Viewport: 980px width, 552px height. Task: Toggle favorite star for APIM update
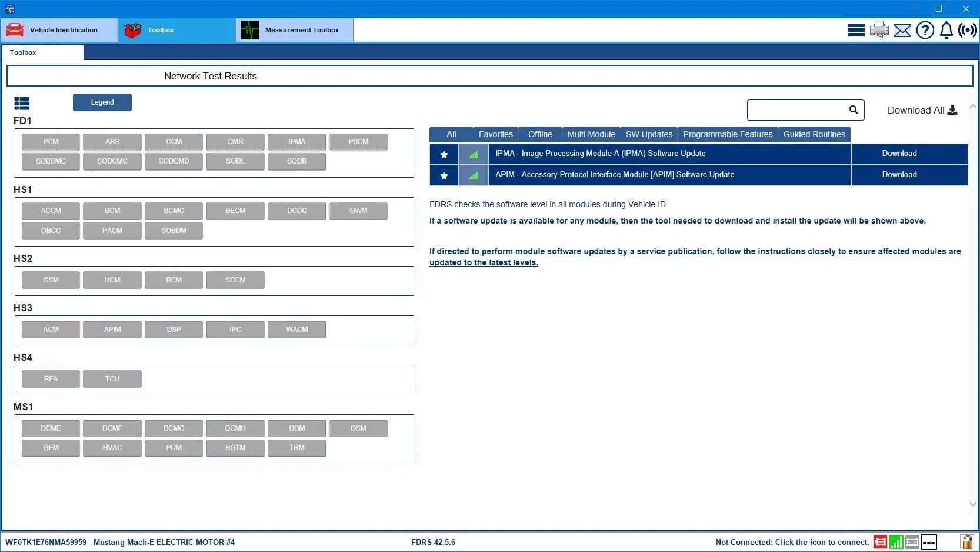[x=444, y=175]
